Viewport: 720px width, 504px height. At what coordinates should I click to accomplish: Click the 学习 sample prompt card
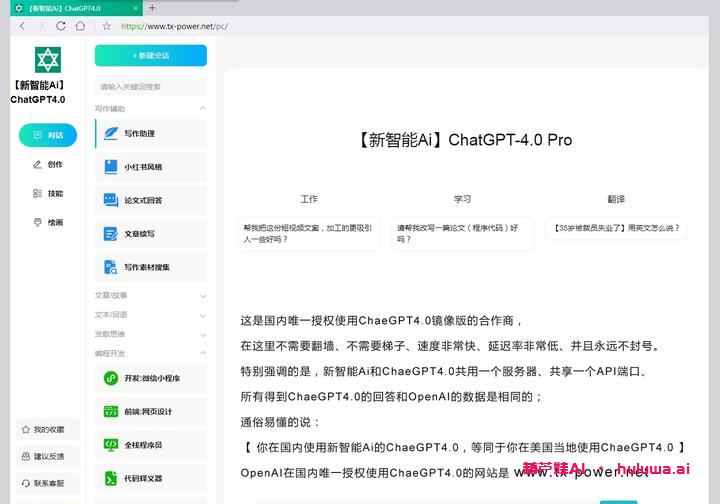tap(462, 234)
